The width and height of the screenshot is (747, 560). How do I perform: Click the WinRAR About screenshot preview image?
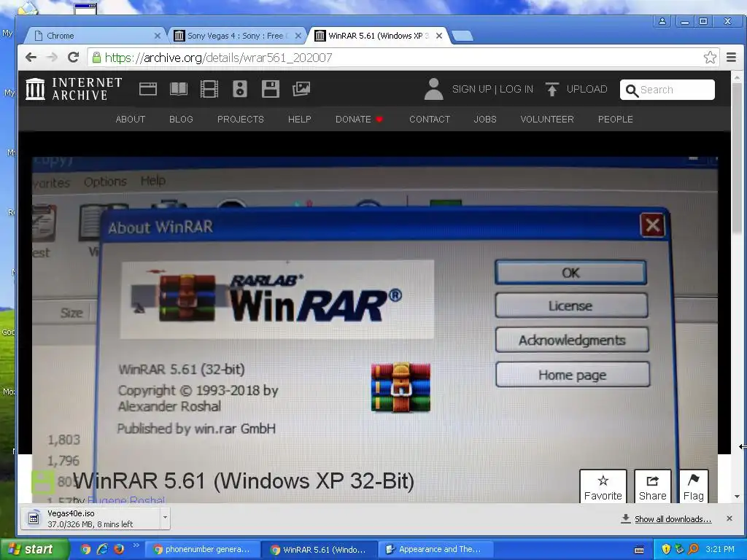tap(374, 329)
